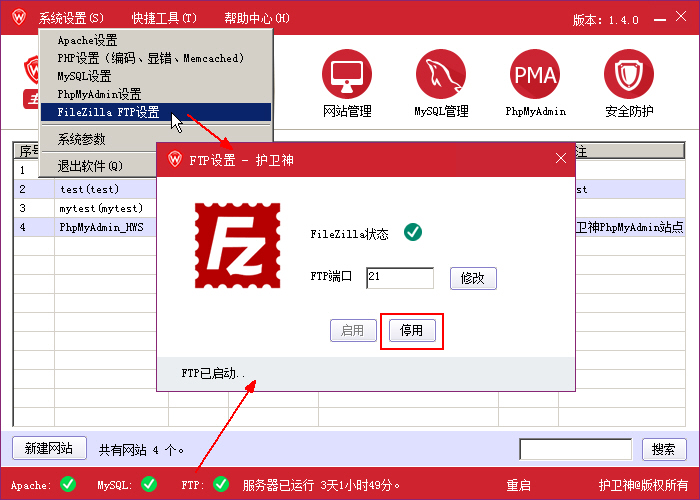Click the FileZilla状态 green check icon

pos(413,232)
